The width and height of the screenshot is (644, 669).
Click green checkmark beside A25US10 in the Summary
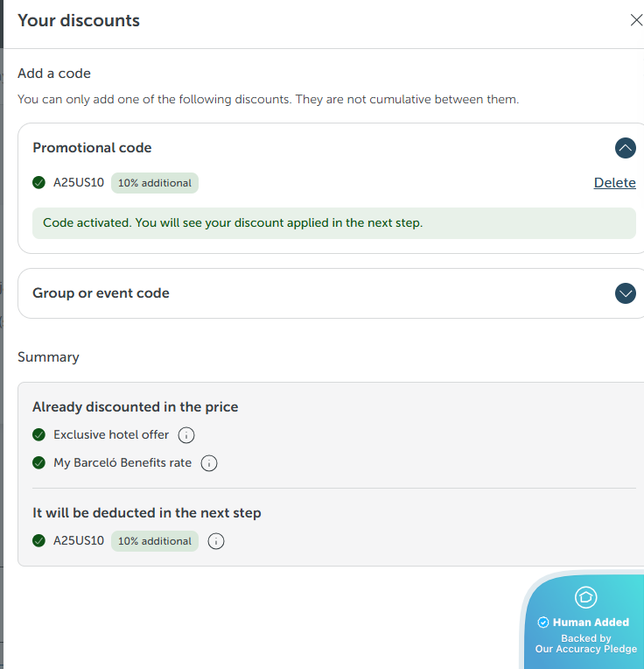[x=38, y=541]
